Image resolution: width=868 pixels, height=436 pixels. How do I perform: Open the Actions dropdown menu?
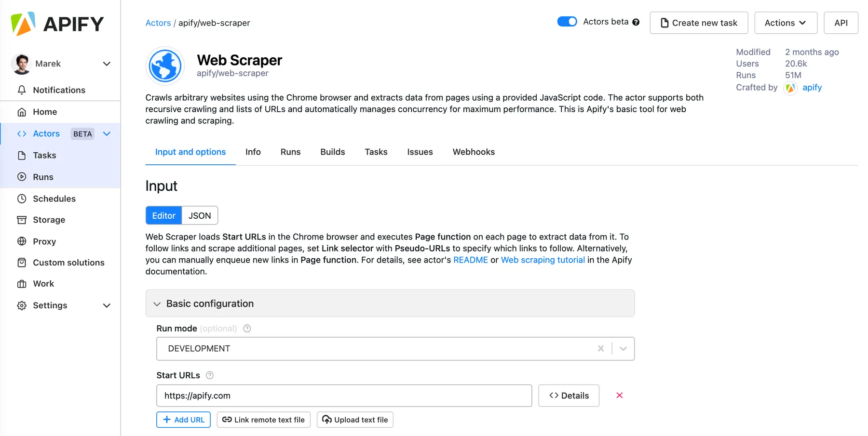click(x=786, y=23)
